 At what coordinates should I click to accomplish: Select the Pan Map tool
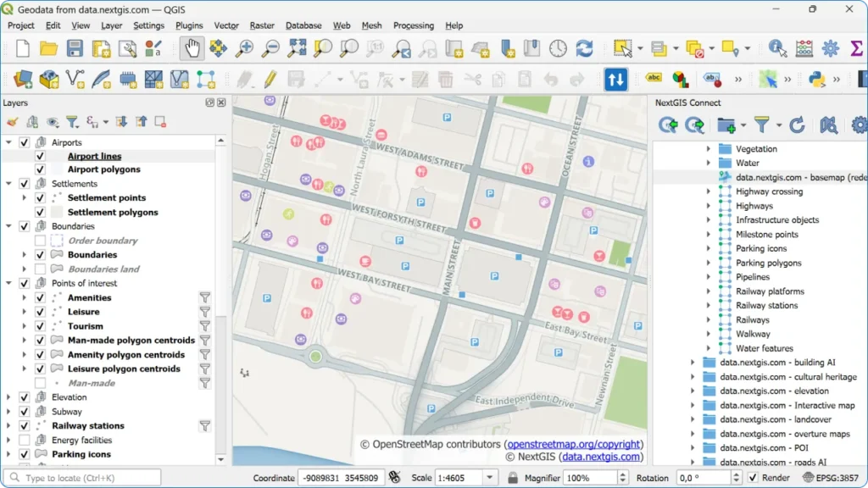[x=192, y=49]
